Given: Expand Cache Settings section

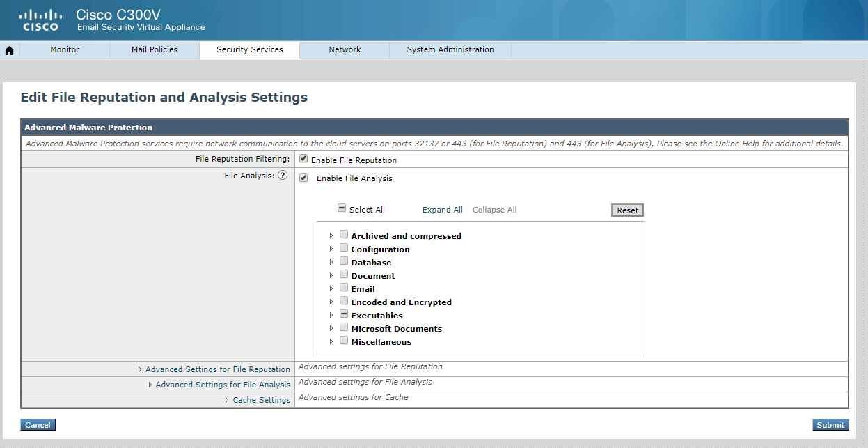Looking at the screenshot, I should [258, 400].
